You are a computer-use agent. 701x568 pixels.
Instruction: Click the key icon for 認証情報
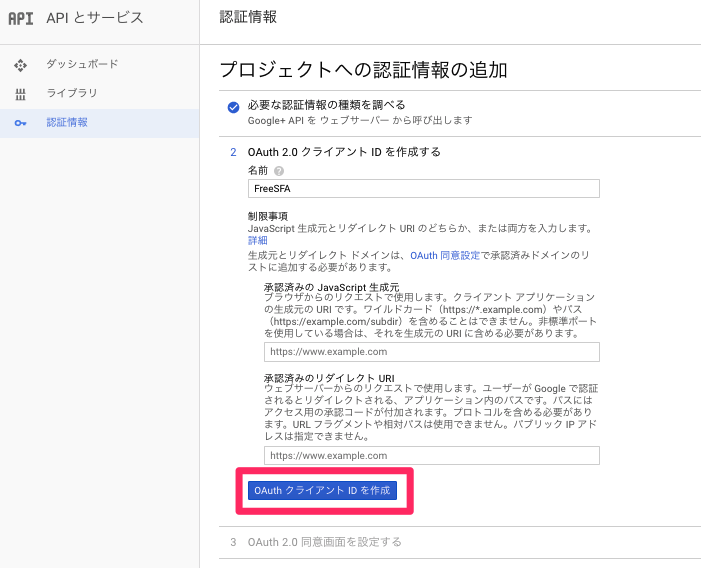click(20, 123)
